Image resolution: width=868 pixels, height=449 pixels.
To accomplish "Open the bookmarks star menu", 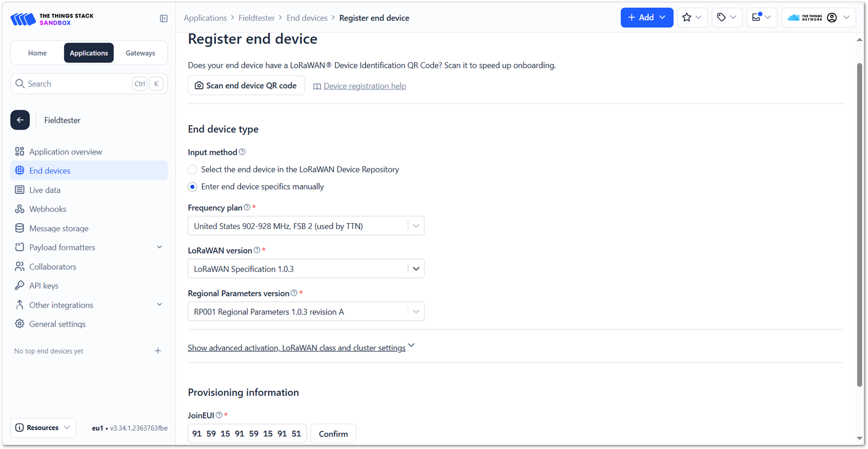I will (x=692, y=18).
